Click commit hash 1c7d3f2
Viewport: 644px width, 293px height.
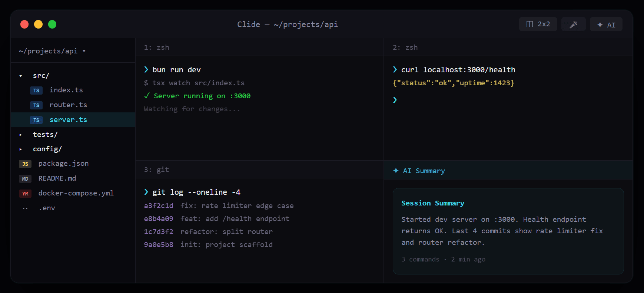159,231
